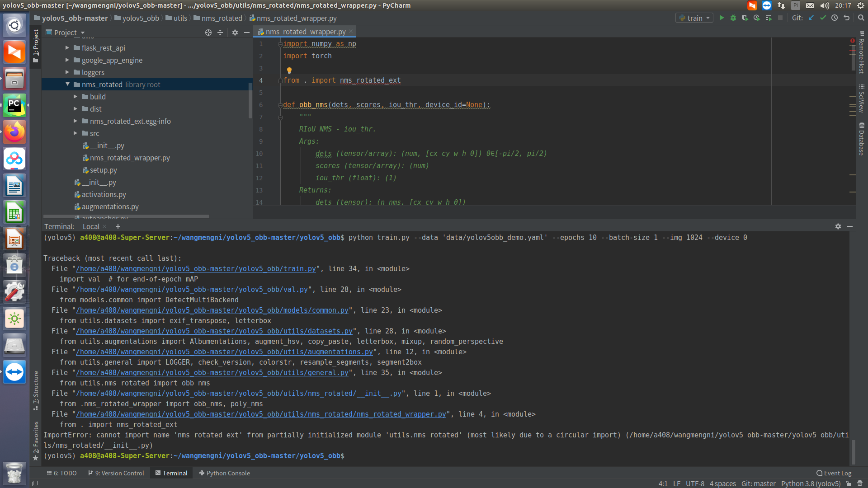Open utils/datasets.py traceback link
This screenshot has height=488, width=868.
214,331
